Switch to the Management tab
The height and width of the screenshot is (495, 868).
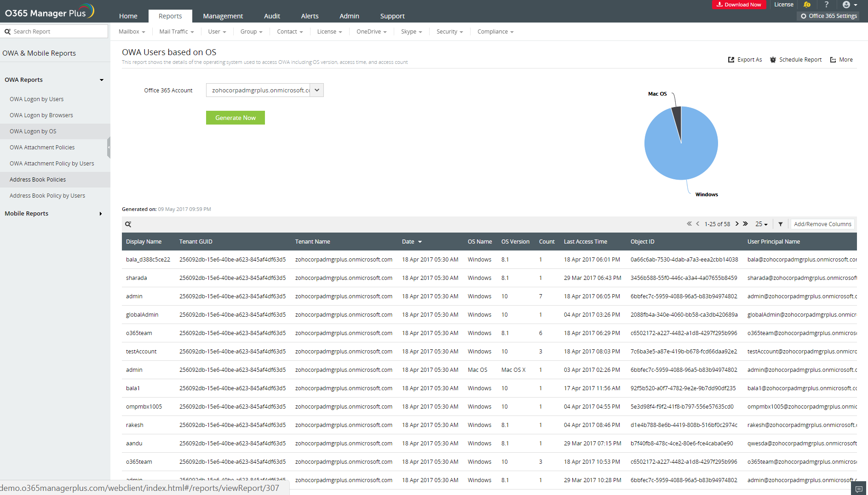click(223, 16)
